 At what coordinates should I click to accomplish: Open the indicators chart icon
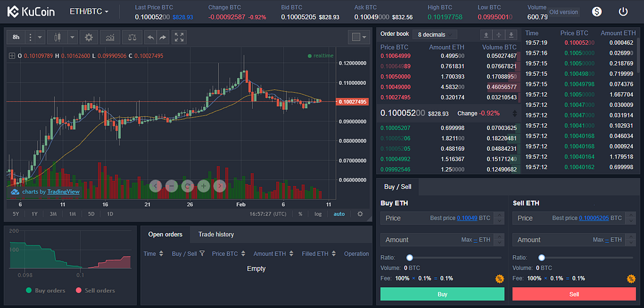[110, 37]
